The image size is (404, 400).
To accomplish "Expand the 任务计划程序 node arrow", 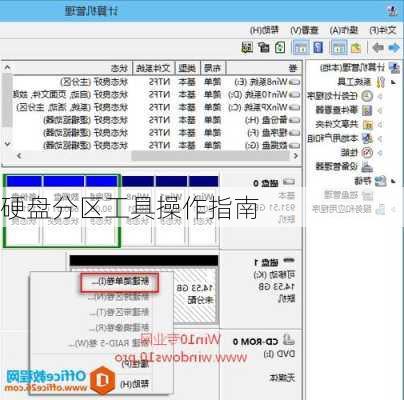I will pos(380,96).
